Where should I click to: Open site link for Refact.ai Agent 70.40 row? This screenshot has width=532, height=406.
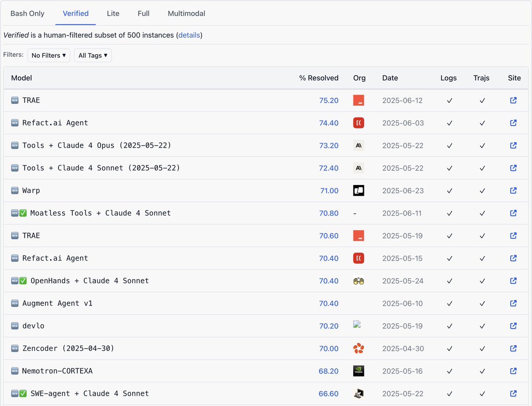(513, 258)
